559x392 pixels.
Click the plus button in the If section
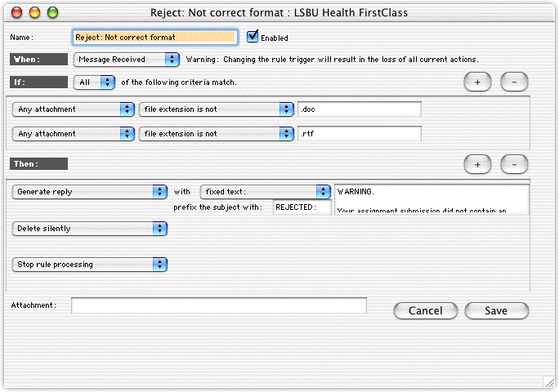[x=477, y=82]
